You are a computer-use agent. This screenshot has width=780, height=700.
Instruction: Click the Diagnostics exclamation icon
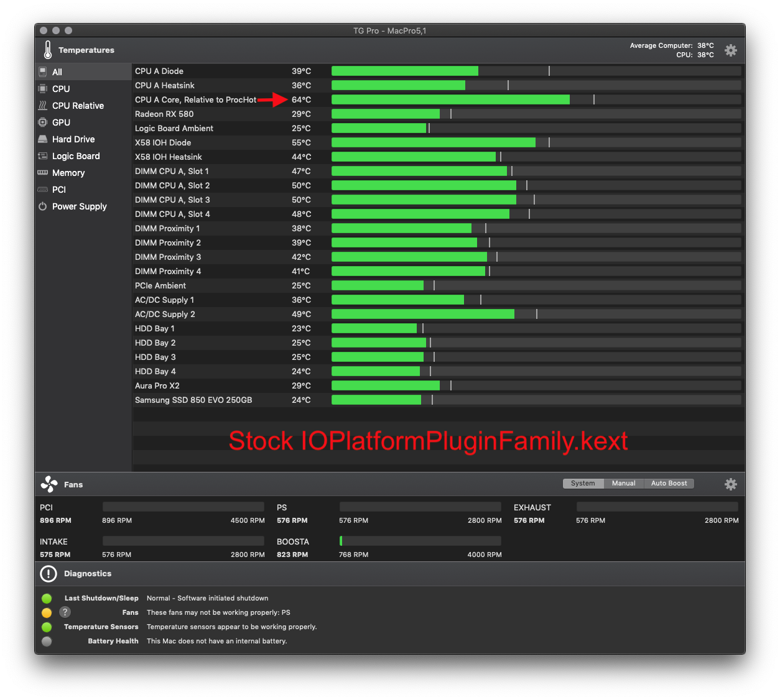49,574
